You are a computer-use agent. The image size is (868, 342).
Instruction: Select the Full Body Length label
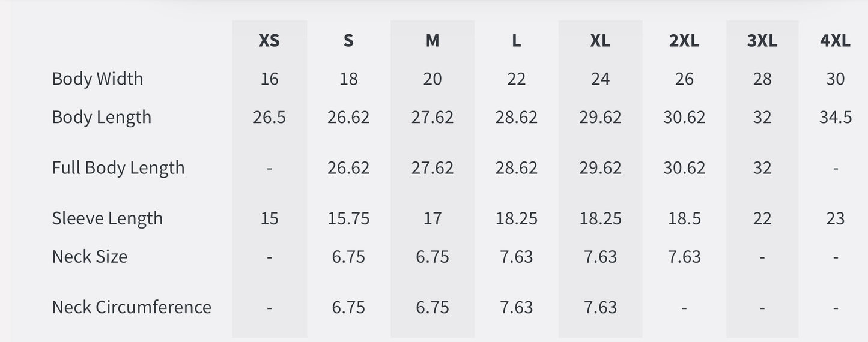tap(118, 167)
